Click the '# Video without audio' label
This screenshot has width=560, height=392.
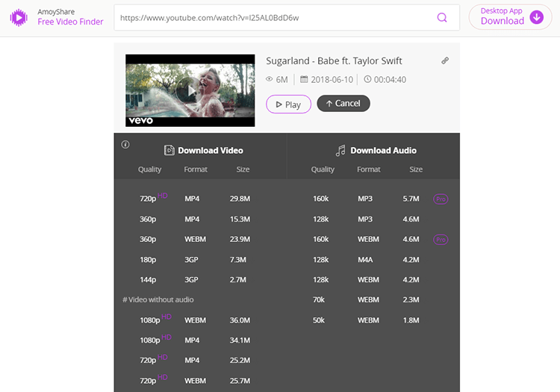point(158,299)
